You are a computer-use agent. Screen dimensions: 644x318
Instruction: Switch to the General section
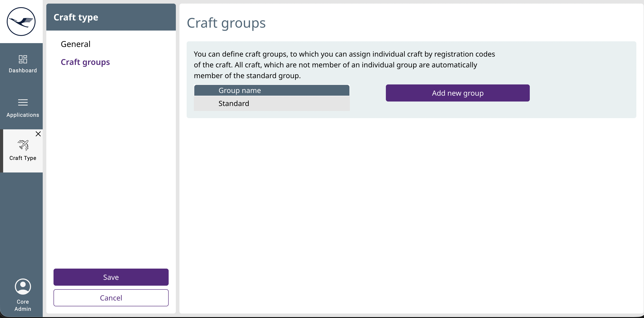76,44
